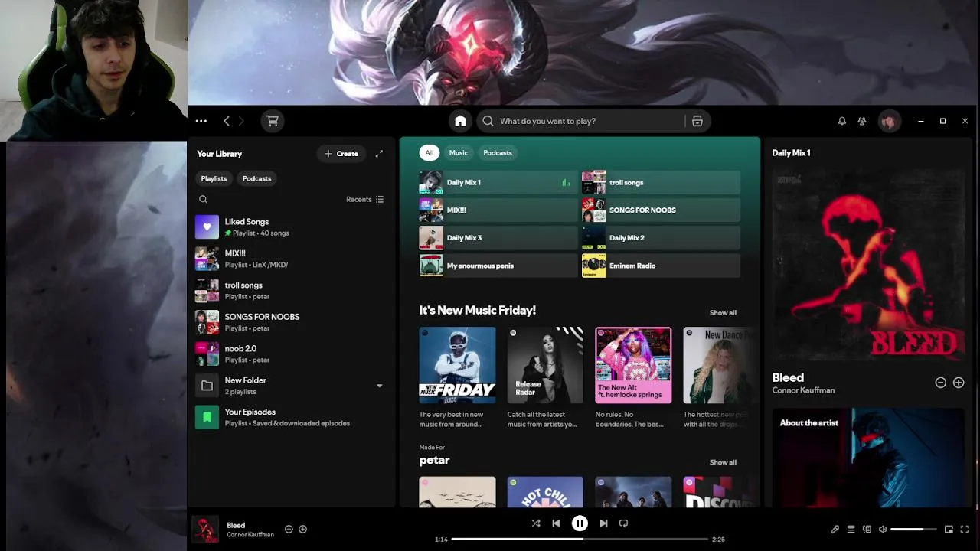This screenshot has height=551, width=980.
Task: Open Daily Mix 3 shortcut tile
Action: click(498, 238)
